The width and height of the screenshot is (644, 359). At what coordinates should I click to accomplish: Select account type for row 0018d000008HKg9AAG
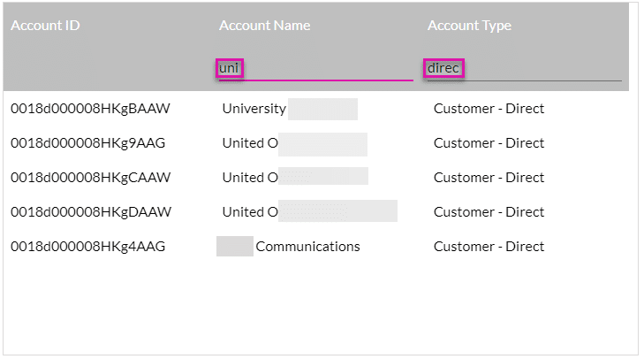tap(489, 143)
